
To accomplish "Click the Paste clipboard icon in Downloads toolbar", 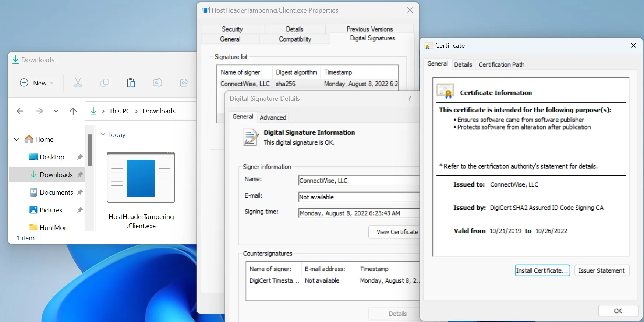I will click(x=131, y=83).
